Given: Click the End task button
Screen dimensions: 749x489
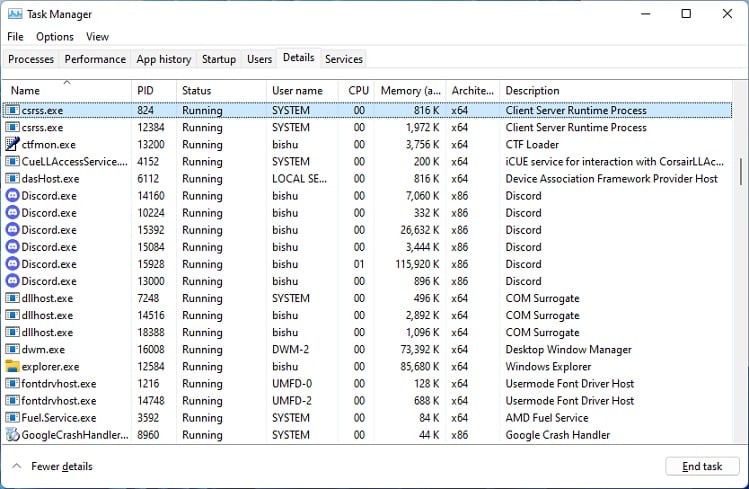Looking at the screenshot, I should (x=701, y=467).
